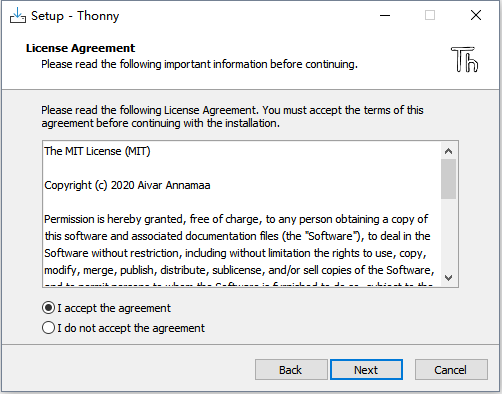
Task: Click the license scrollbar down arrow
Action: (x=448, y=278)
